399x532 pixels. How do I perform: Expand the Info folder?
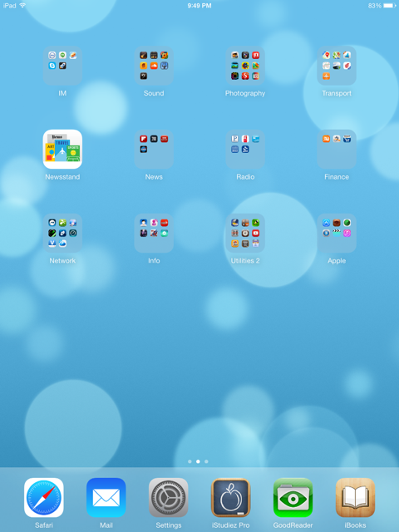154,233
